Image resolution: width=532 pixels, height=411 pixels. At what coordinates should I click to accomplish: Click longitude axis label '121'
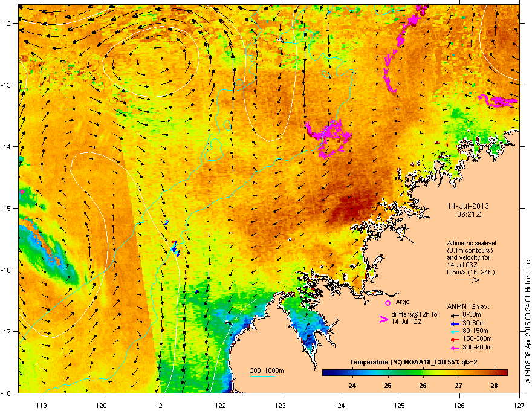161,405
